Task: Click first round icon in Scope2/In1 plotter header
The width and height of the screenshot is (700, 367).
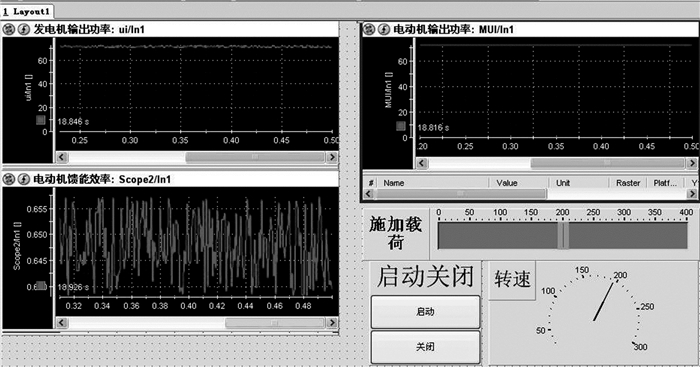Action: [9, 179]
